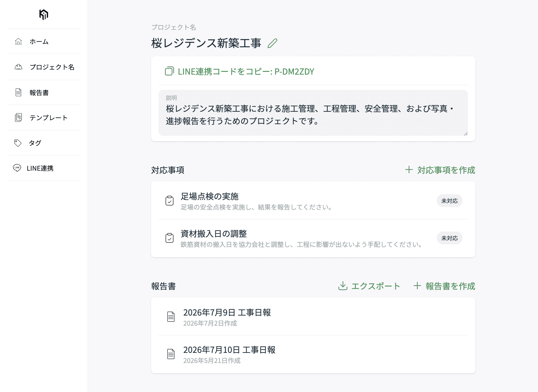
Task: Click the download icon of エクスポート
Action: [x=343, y=286]
